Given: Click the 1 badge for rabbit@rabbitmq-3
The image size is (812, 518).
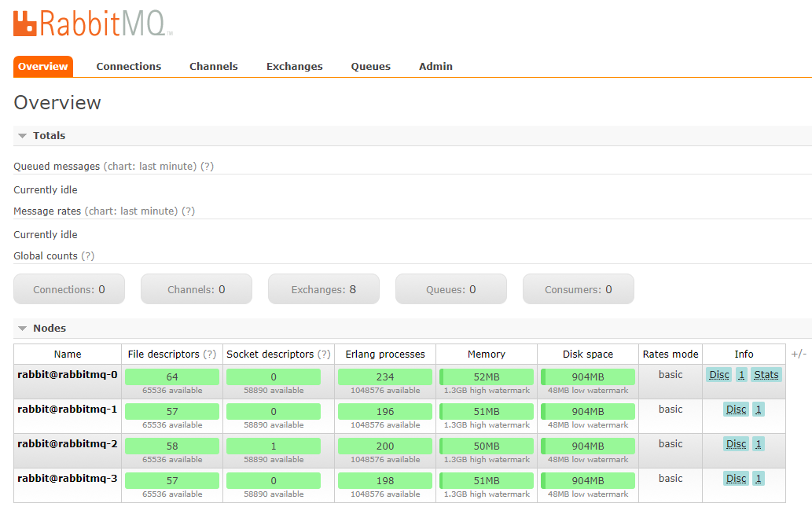Looking at the screenshot, I should pos(758,479).
